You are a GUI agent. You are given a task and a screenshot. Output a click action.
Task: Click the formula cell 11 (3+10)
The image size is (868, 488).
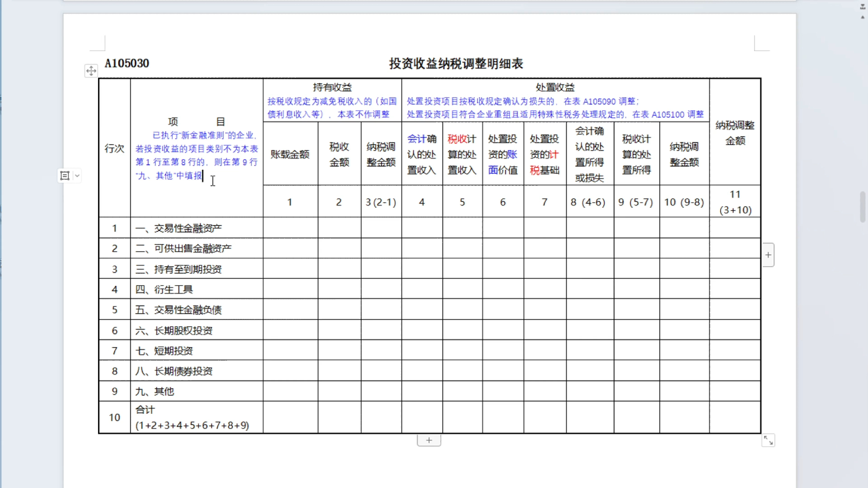[735, 202]
